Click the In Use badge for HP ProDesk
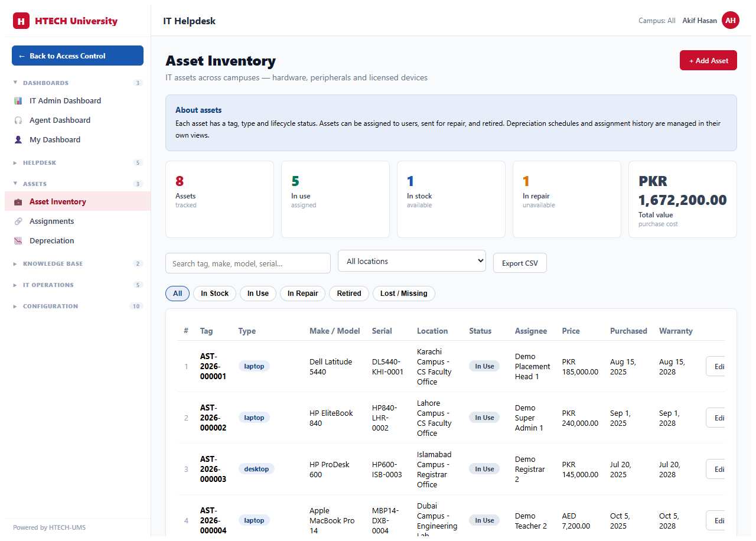Screen dimensions: 756x541 [x=484, y=469]
